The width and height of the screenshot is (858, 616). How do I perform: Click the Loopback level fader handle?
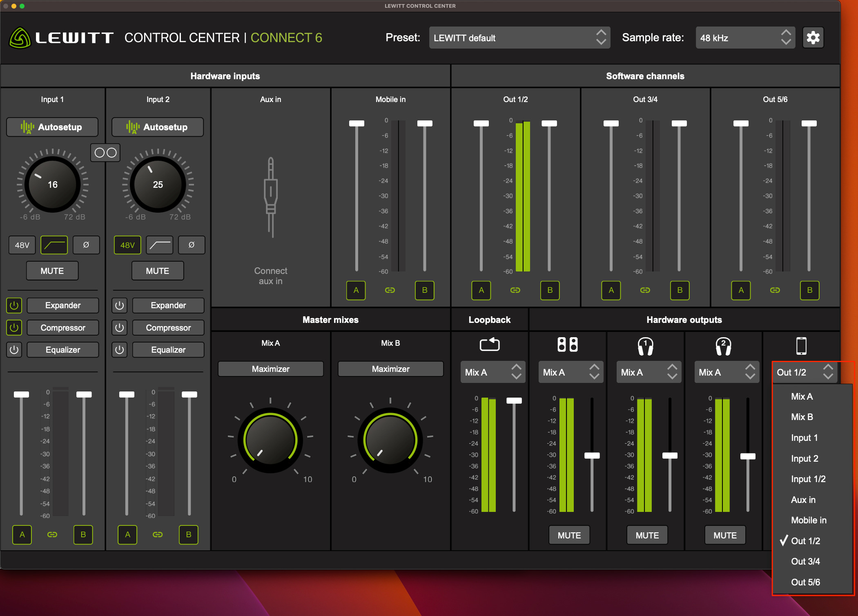[x=514, y=400]
